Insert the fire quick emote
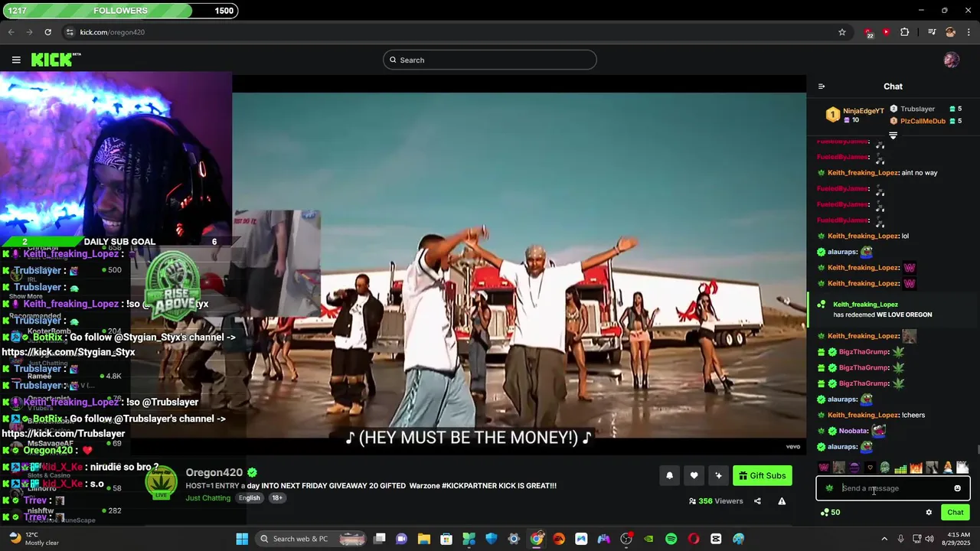The height and width of the screenshot is (551, 980). point(916,468)
